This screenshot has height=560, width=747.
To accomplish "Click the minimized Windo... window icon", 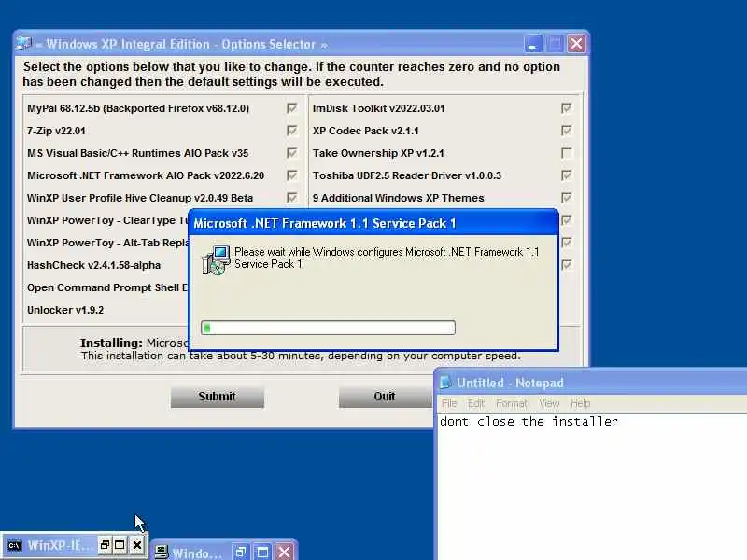I will pos(162,552).
